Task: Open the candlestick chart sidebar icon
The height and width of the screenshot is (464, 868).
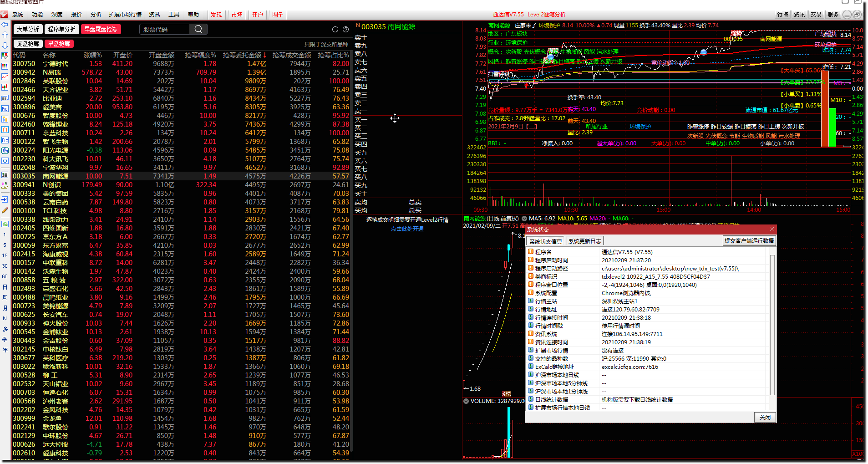Action: (5, 87)
